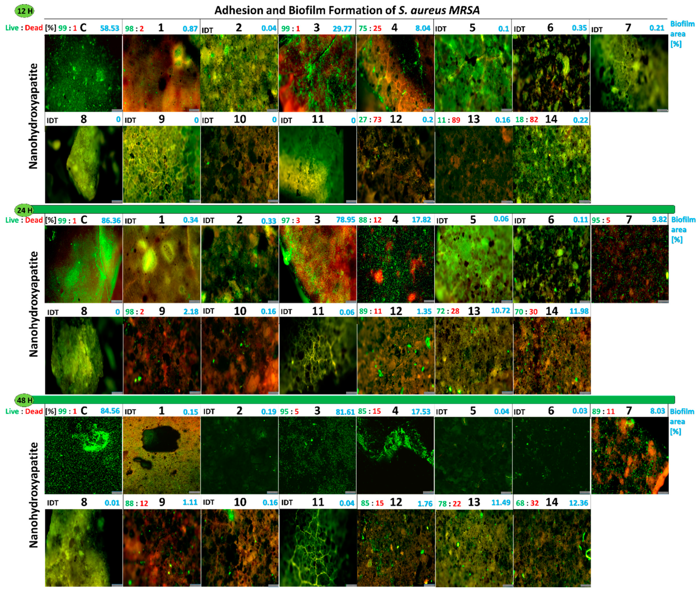Open 48 H sample 1 image with dark hole
700x593 pixels.
tap(161, 455)
